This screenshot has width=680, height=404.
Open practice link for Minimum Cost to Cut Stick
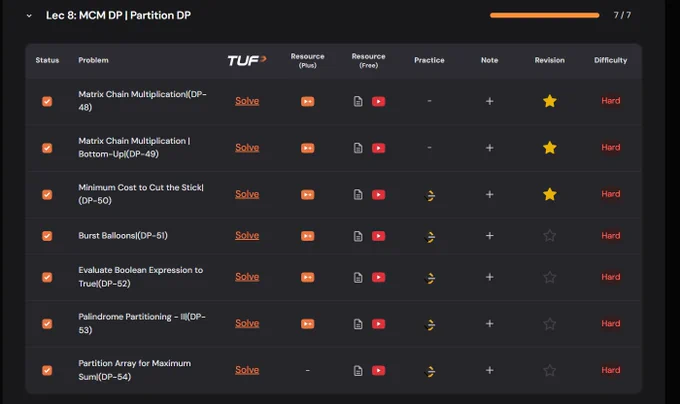click(430, 196)
